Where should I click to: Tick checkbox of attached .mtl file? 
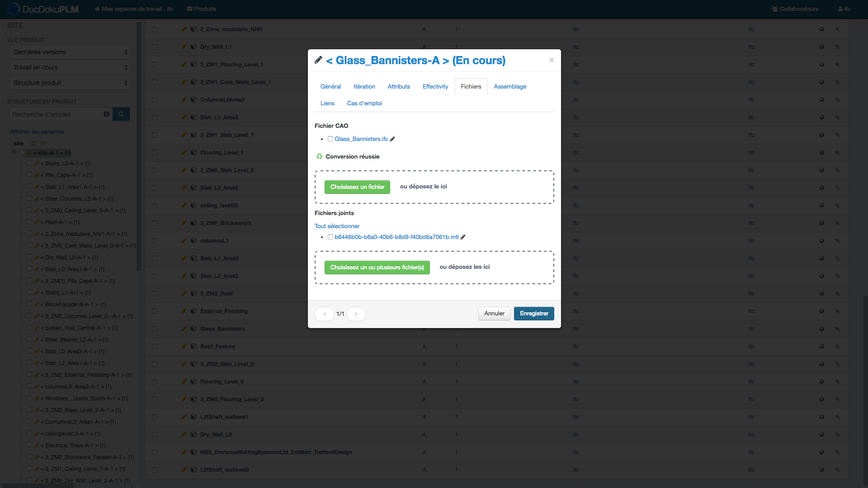click(x=330, y=237)
